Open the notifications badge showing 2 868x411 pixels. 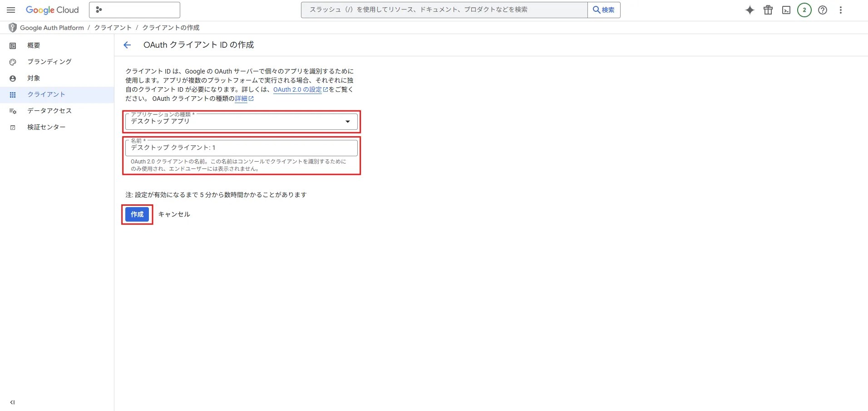click(804, 10)
